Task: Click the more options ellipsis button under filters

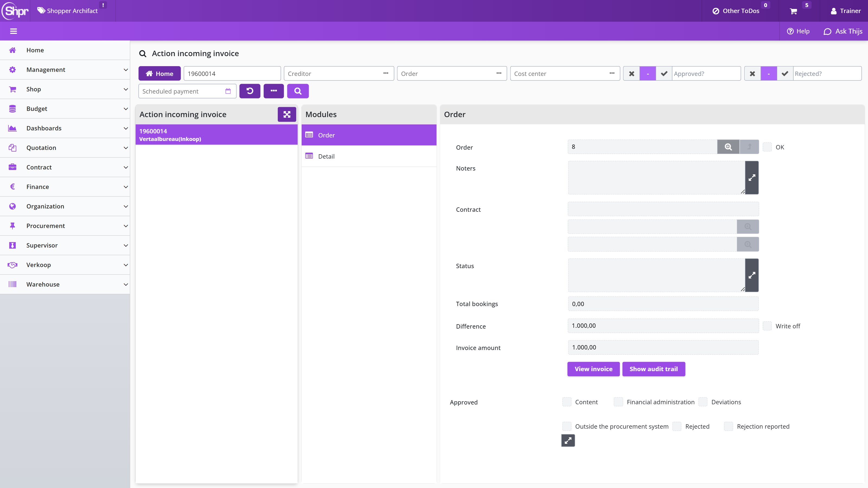Action: 274,91
